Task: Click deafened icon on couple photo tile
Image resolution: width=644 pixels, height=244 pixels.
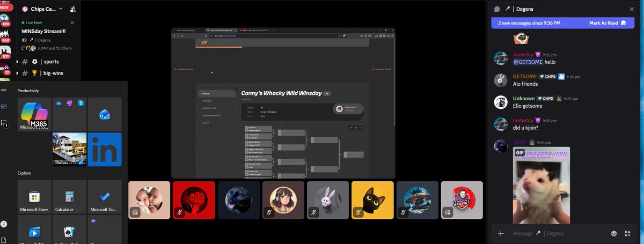Action: pos(135,212)
